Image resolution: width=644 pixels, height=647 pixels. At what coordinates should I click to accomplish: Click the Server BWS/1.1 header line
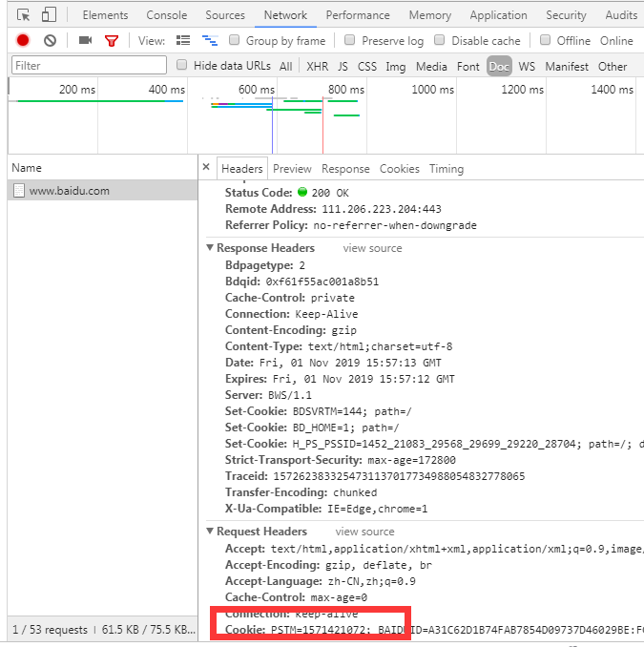point(268,395)
